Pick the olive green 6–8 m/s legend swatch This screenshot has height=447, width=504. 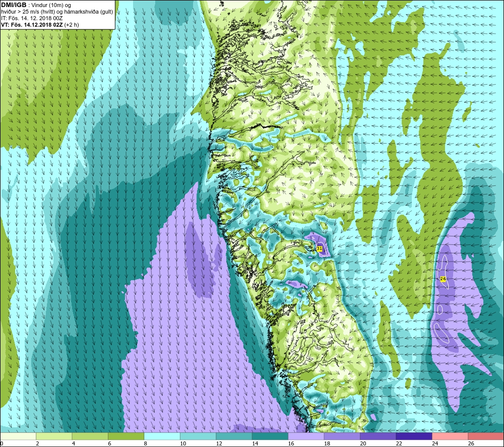(x=126, y=436)
